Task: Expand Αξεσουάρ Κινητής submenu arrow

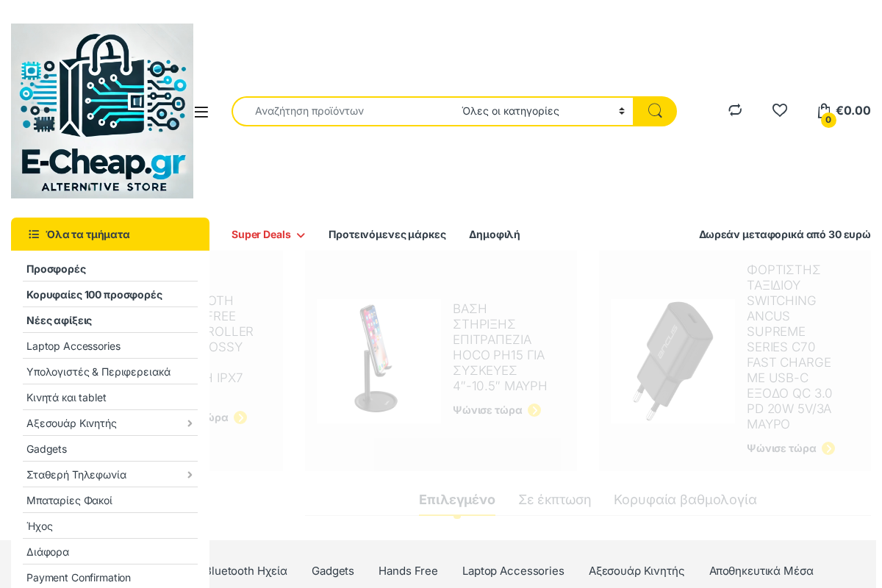Action: [190, 423]
